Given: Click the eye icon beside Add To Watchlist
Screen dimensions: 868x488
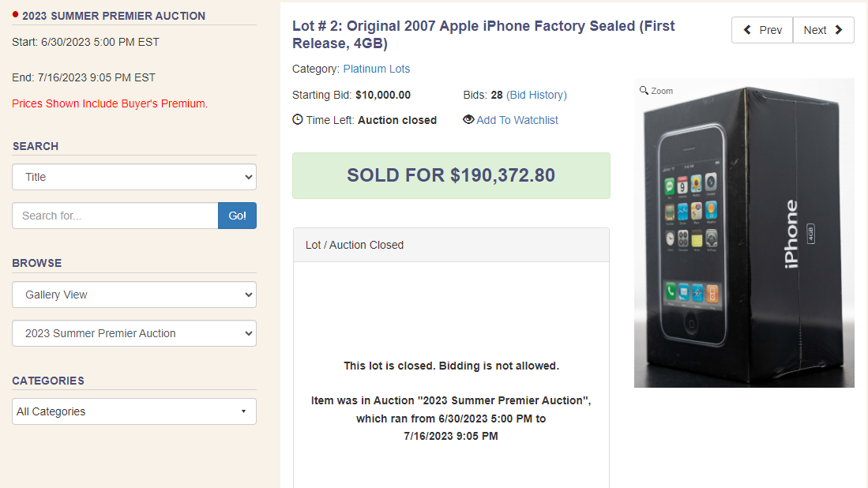Looking at the screenshot, I should 469,119.
